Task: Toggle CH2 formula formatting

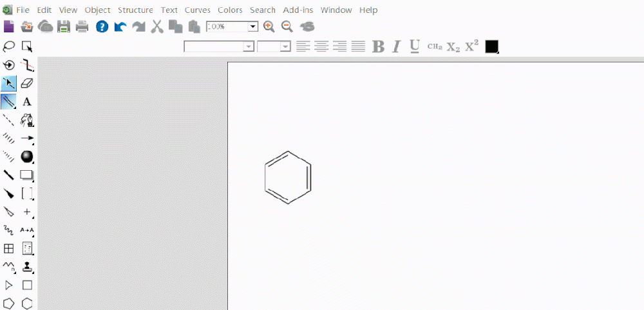Action: point(435,47)
